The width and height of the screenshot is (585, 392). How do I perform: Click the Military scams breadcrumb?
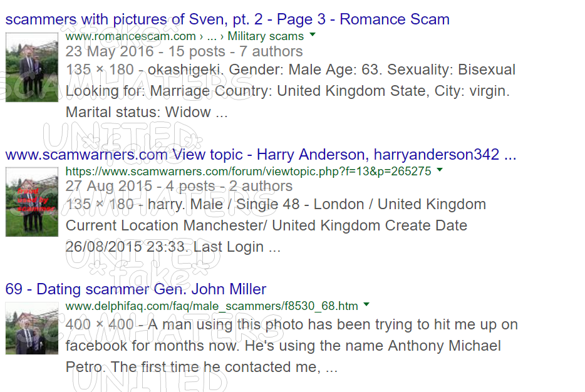(x=266, y=36)
